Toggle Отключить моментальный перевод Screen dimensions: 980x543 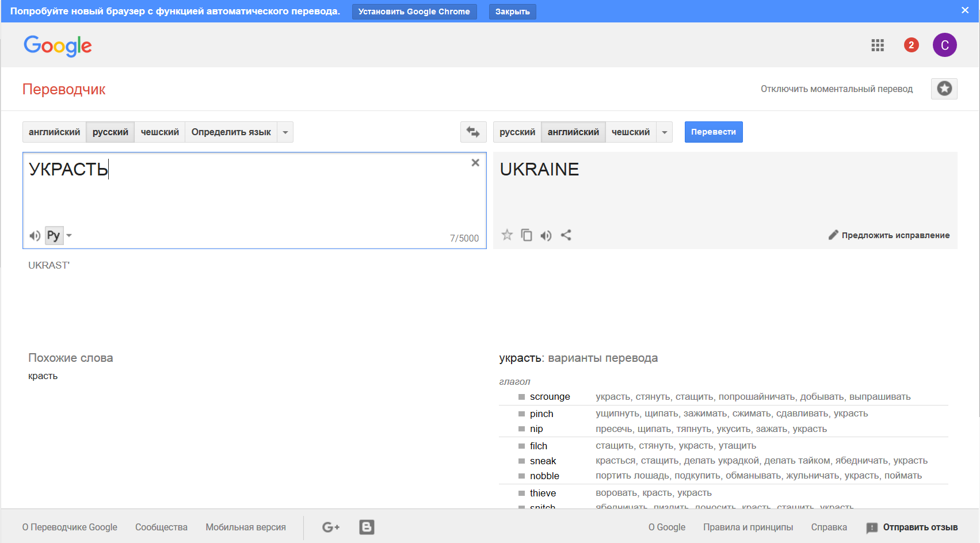tap(837, 89)
